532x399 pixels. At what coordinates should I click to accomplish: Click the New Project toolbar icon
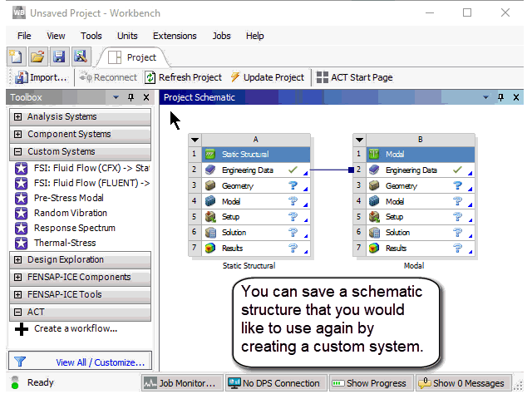[x=16, y=57]
